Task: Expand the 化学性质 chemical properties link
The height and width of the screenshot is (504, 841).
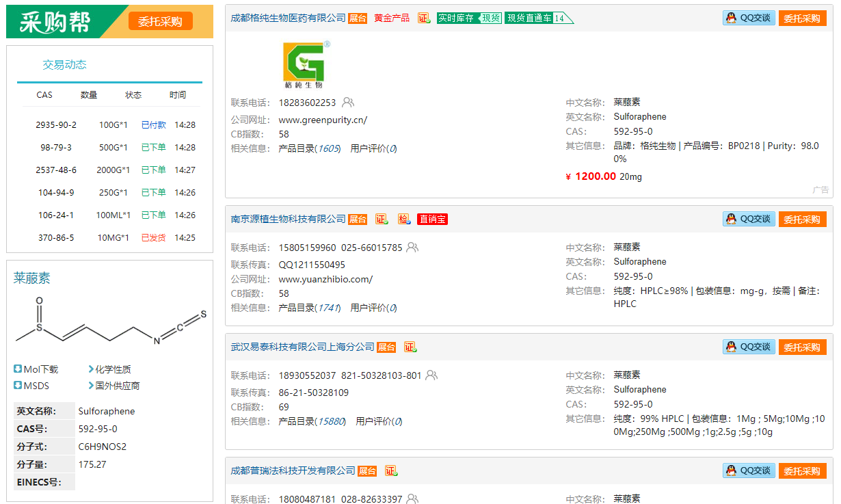Action: (x=109, y=369)
